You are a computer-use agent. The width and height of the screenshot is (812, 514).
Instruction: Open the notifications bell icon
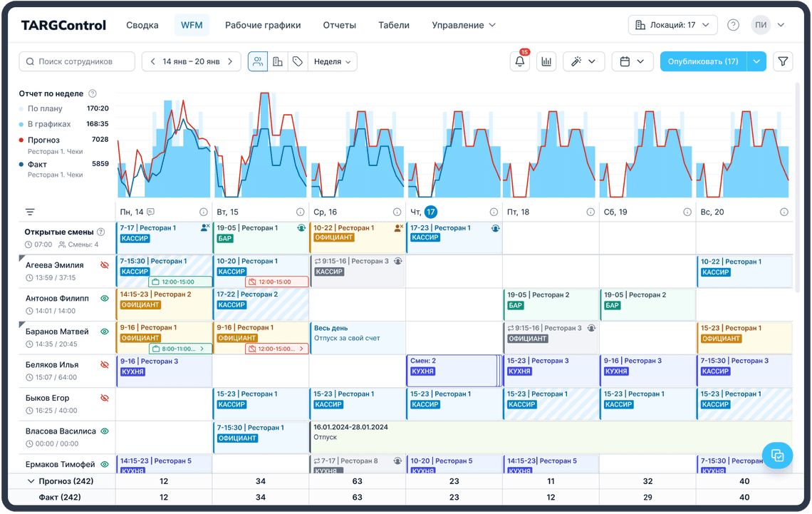(520, 62)
